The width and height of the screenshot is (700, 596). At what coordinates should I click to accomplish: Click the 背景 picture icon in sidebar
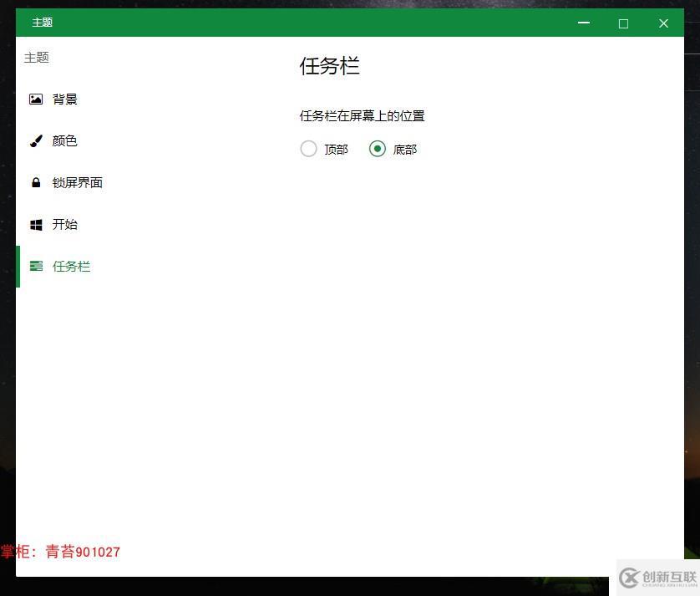36,99
